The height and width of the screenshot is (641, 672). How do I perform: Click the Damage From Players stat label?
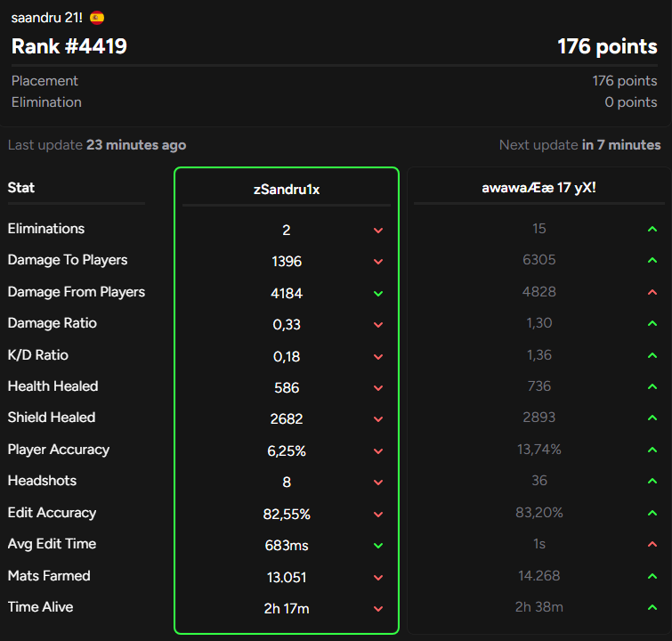pos(77,292)
